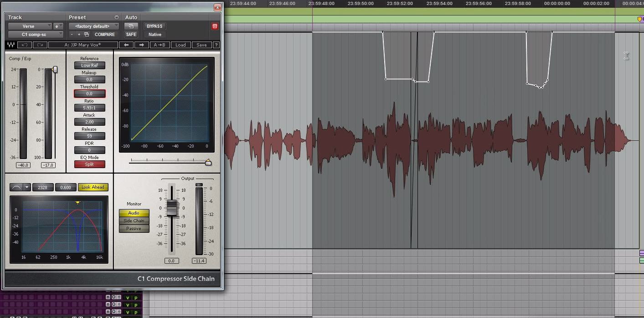This screenshot has height=318, width=644.
Task: Load next preset with right arrow
Action: click(142, 45)
